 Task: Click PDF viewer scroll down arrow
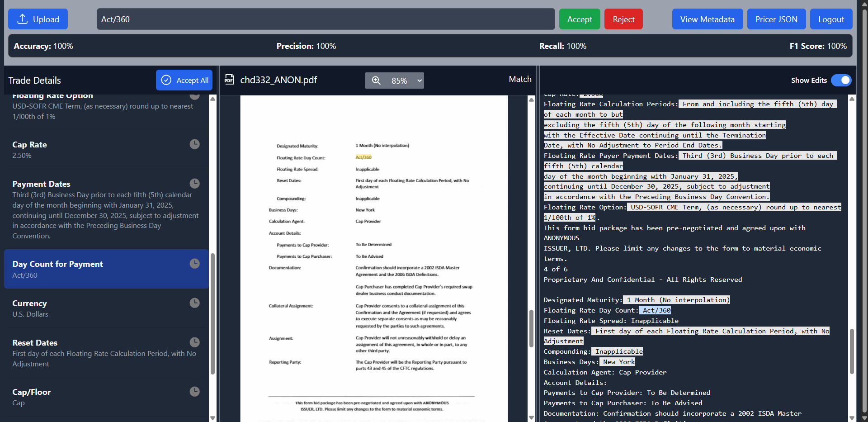point(531,417)
